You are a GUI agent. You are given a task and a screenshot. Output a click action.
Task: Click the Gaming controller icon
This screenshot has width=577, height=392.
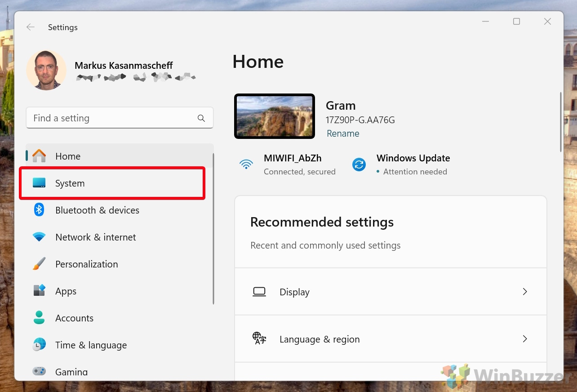coord(39,371)
